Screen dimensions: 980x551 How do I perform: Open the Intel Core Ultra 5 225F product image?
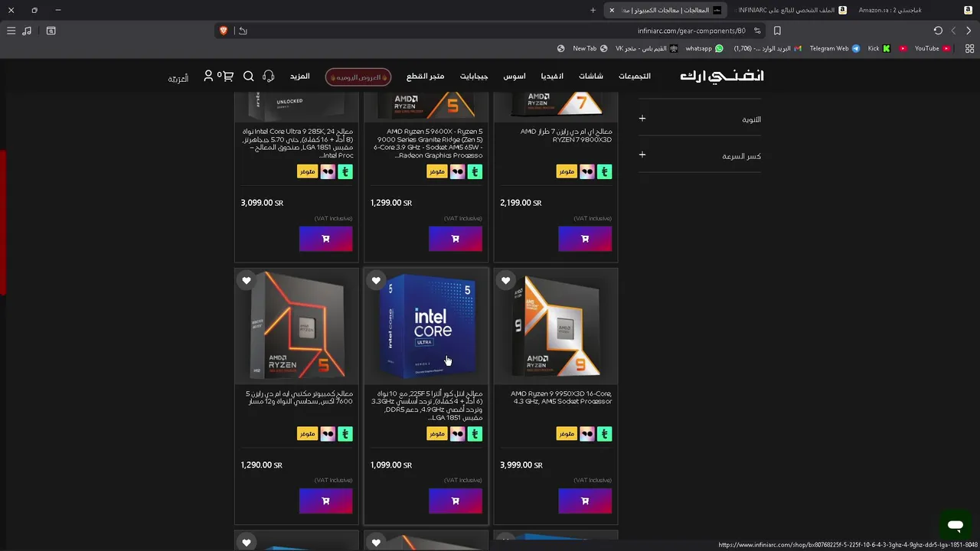pos(426,326)
